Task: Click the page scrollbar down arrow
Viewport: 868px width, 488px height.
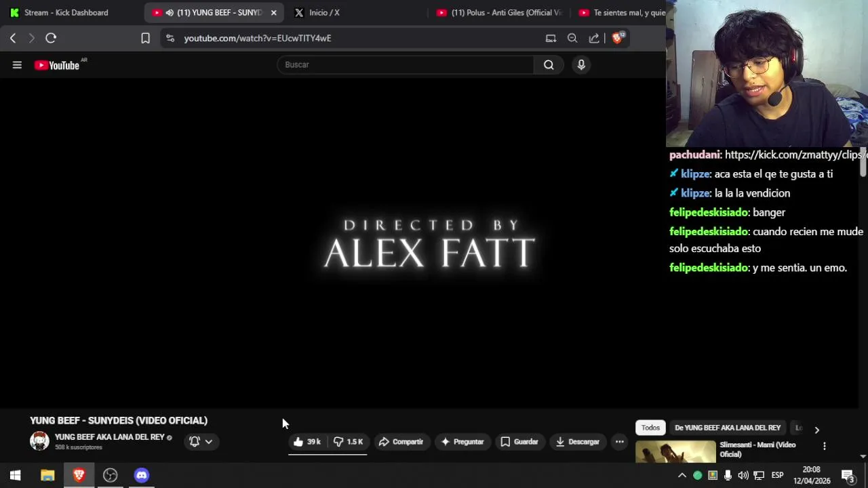Action: point(863,457)
